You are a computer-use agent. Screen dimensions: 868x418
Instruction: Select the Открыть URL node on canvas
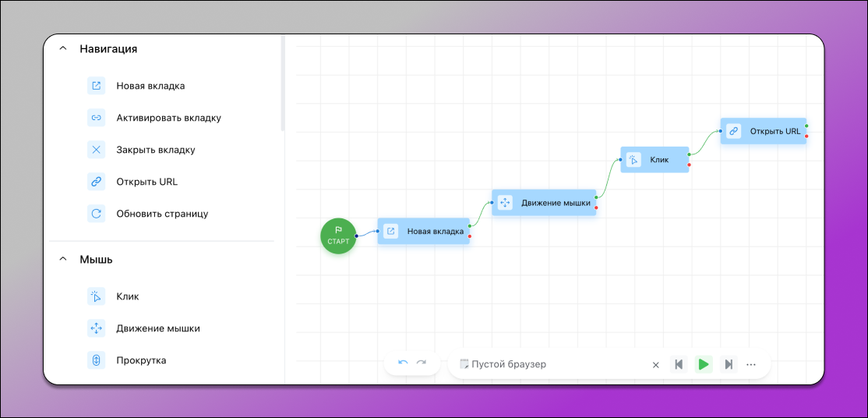tap(764, 131)
